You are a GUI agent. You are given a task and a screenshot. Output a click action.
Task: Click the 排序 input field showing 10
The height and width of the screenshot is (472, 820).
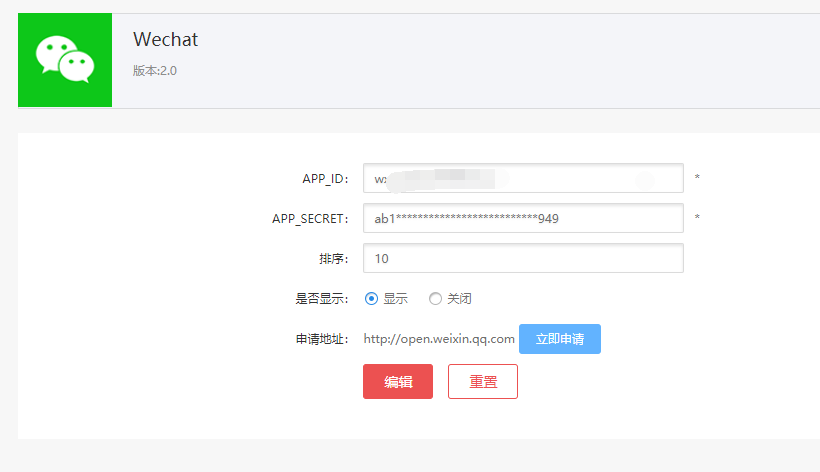click(523, 258)
